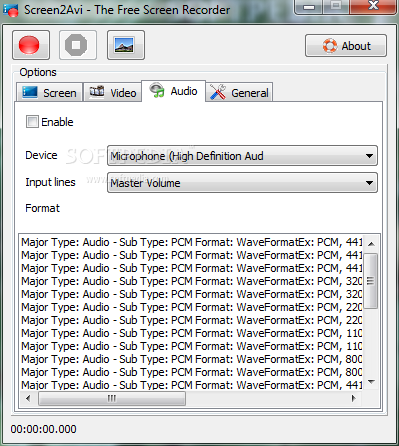Open the Device dropdown list

242,156
